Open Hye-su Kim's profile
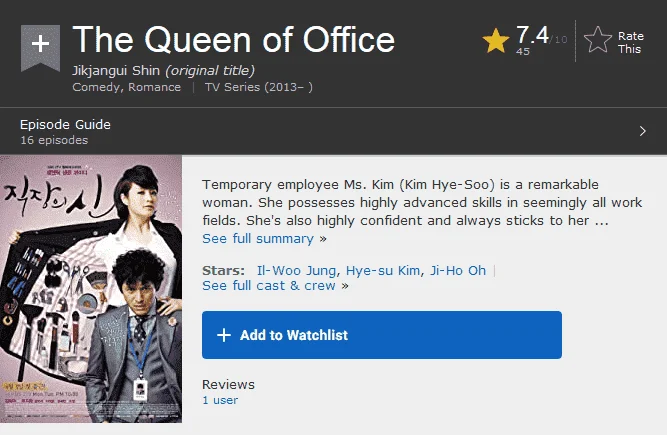Image resolution: width=667 pixels, height=435 pixels. 382,270
